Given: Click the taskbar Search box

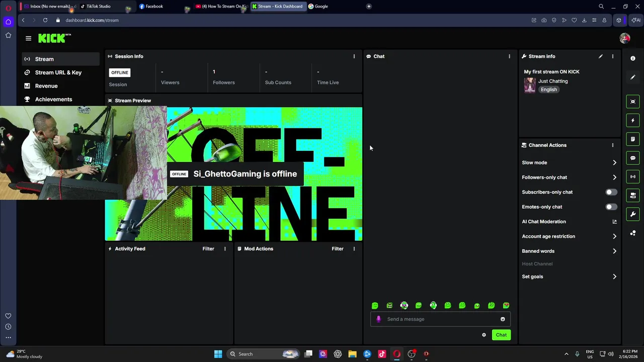Looking at the screenshot, I should click(x=263, y=354).
